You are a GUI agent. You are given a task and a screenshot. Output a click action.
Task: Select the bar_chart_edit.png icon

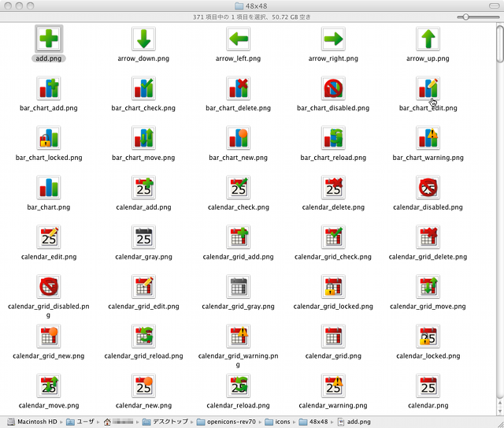tap(428, 88)
